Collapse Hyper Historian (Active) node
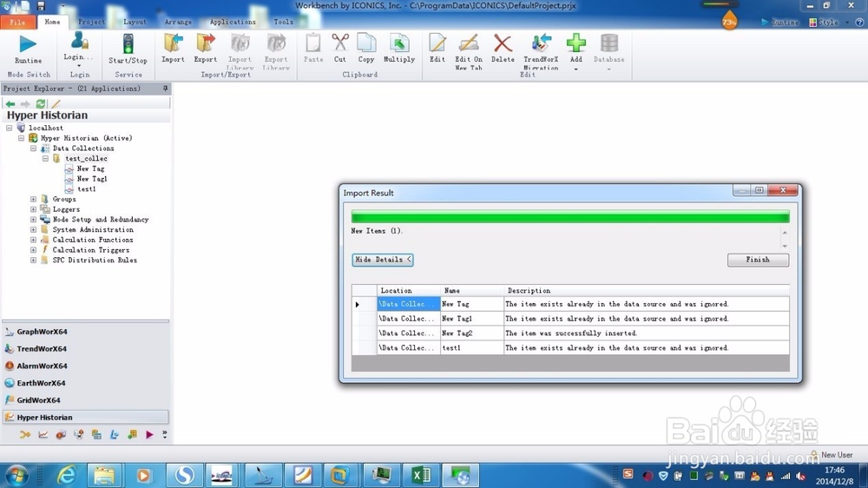The width and height of the screenshot is (868, 488). (x=21, y=138)
